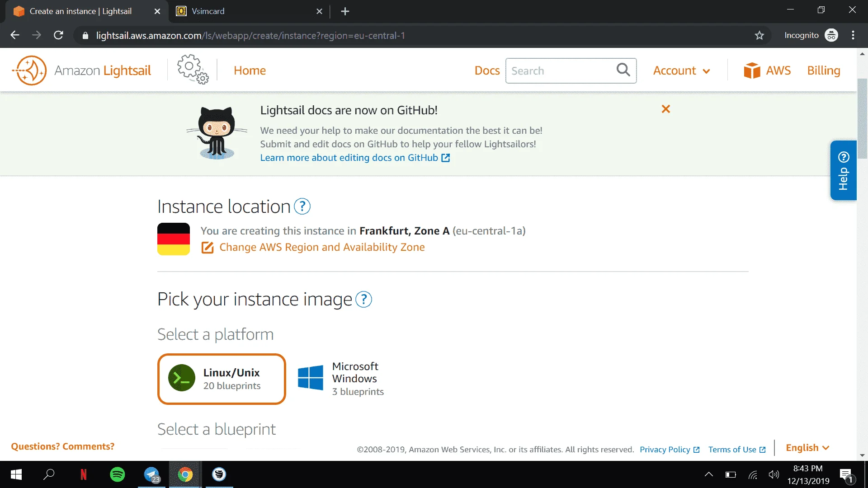This screenshot has width=868, height=488.
Task: Open a new browser tab
Action: 345,11
